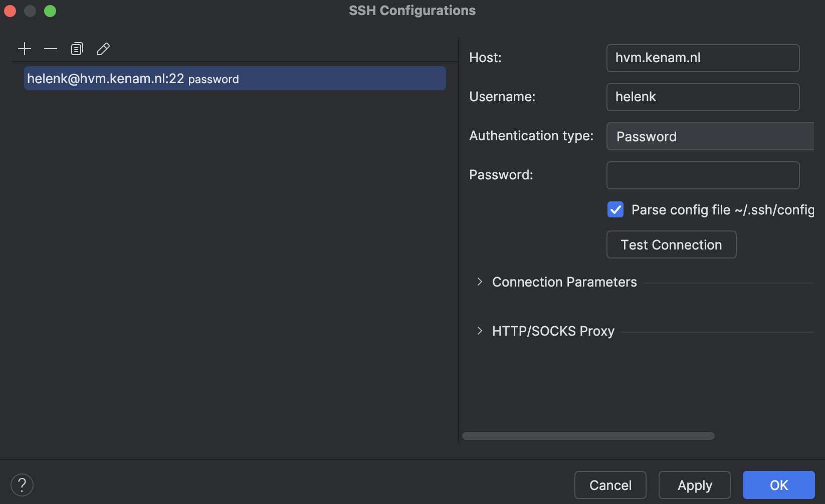The image size is (825, 504).
Task: Remove the selected SSH configuration
Action: [x=51, y=49]
